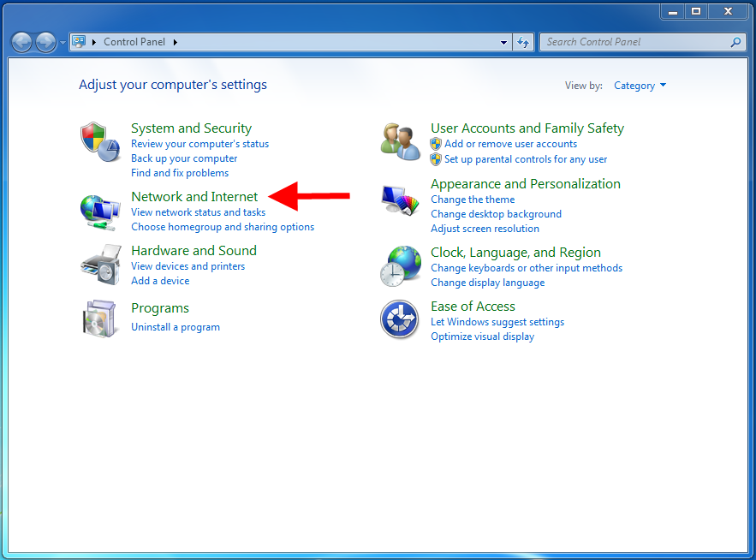The width and height of the screenshot is (756, 560).
Task: Click Change keyboards or other input methods
Action: point(527,268)
